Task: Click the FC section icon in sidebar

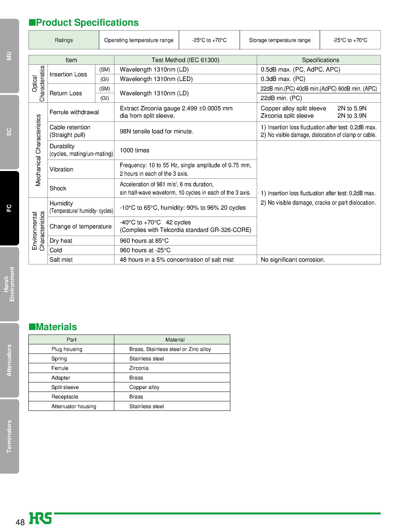Action: point(10,206)
